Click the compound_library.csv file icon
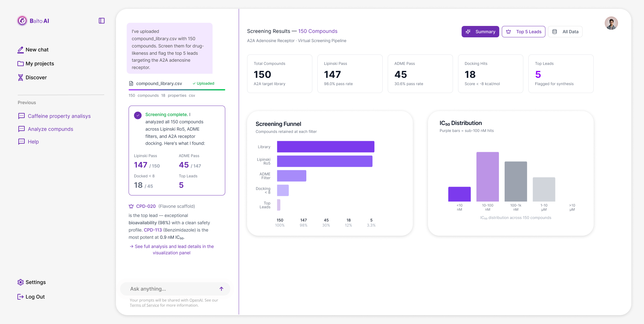The image size is (644, 324). pos(131,84)
